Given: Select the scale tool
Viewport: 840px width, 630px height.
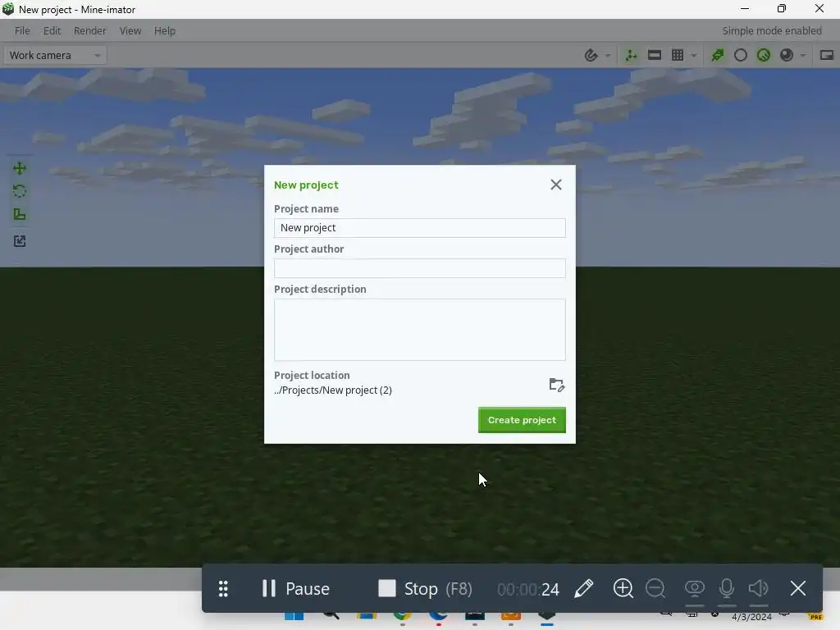Looking at the screenshot, I should tap(20, 214).
